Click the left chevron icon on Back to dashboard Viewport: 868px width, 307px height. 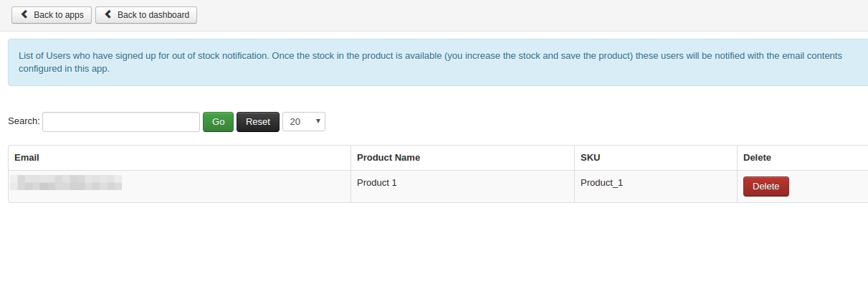tap(108, 15)
